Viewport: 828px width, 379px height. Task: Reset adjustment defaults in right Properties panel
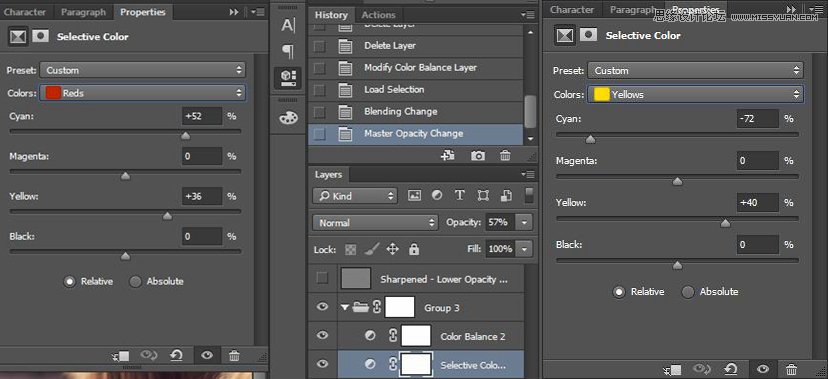click(x=731, y=369)
